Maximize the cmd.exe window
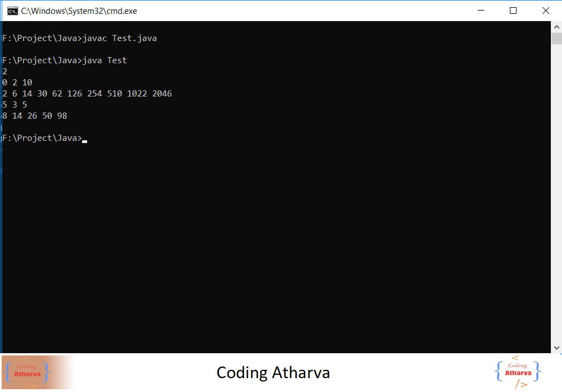The image size is (562, 392). pos(513,11)
